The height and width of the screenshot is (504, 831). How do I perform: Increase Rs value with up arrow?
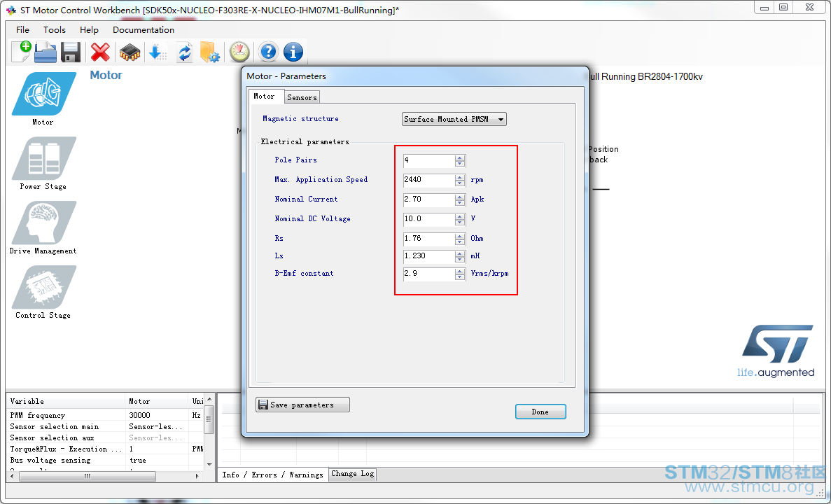(x=460, y=236)
